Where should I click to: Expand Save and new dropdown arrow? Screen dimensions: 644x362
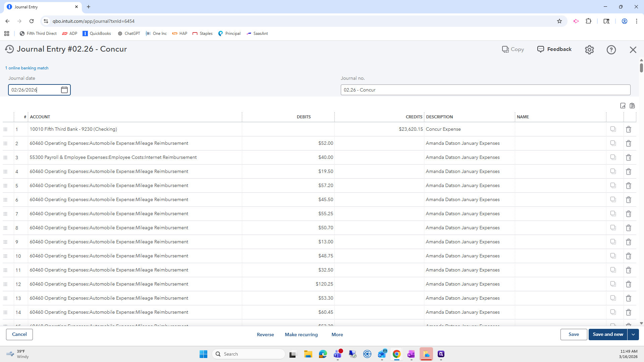(633, 335)
